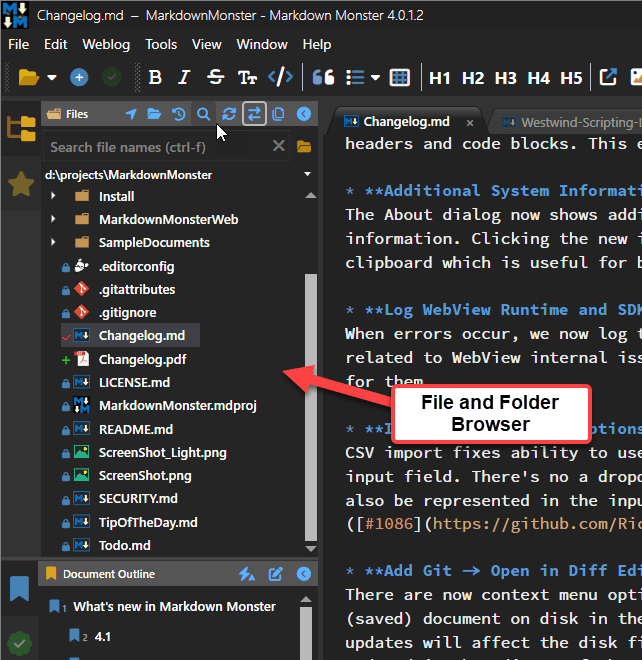Click the search magnifier icon in Files panel

tap(203, 114)
